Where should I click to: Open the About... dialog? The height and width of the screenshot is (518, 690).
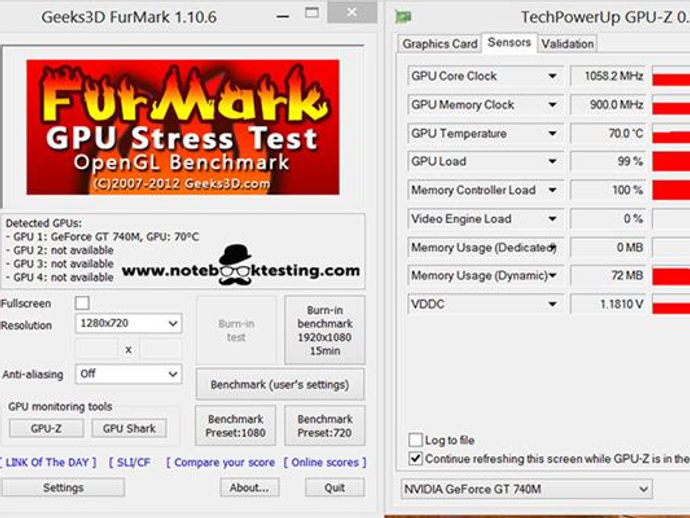click(x=250, y=488)
